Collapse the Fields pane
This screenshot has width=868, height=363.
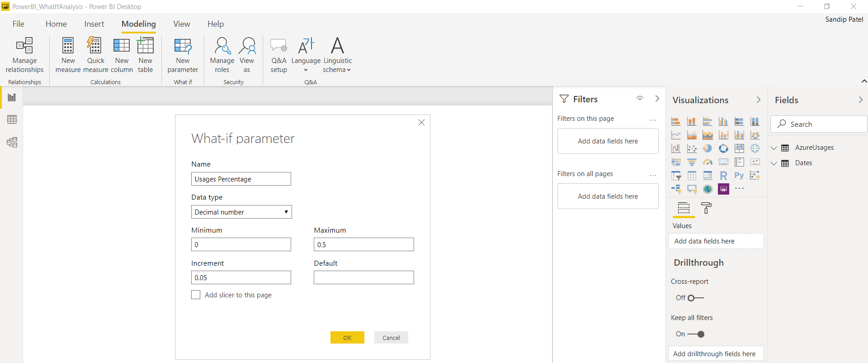[x=860, y=100]
